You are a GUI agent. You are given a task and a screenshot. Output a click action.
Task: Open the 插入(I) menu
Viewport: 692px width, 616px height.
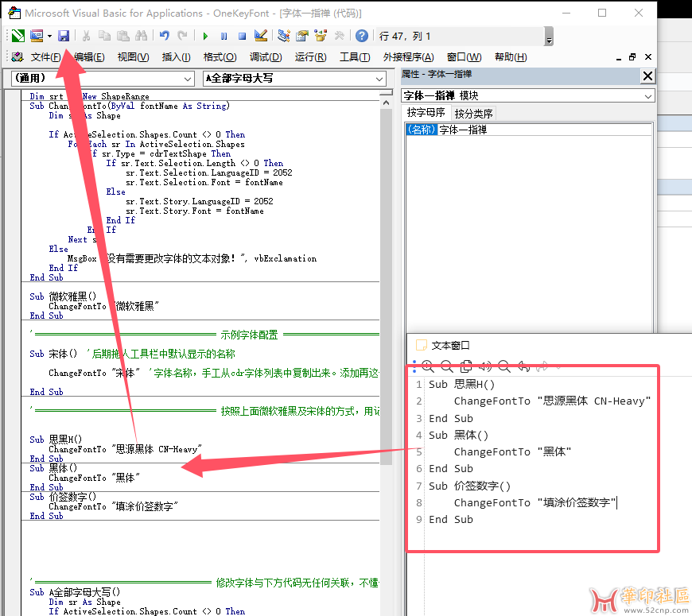[x=176, y=57]
